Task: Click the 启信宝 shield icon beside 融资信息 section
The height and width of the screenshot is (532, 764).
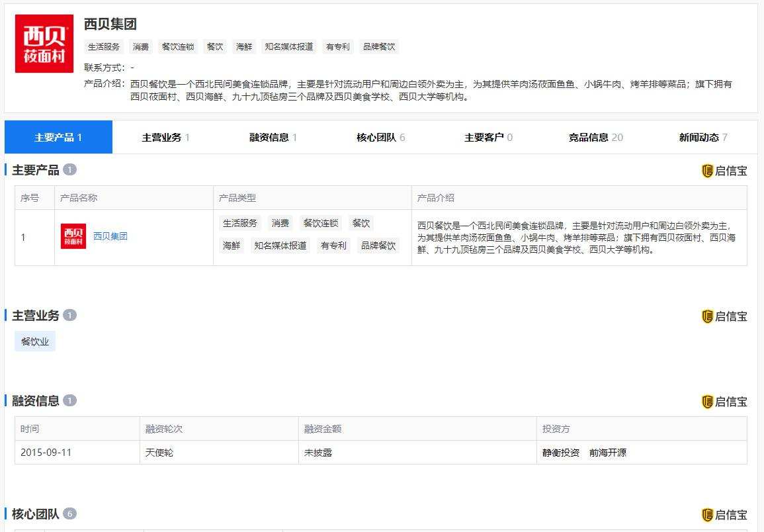Action: point(708,402)
